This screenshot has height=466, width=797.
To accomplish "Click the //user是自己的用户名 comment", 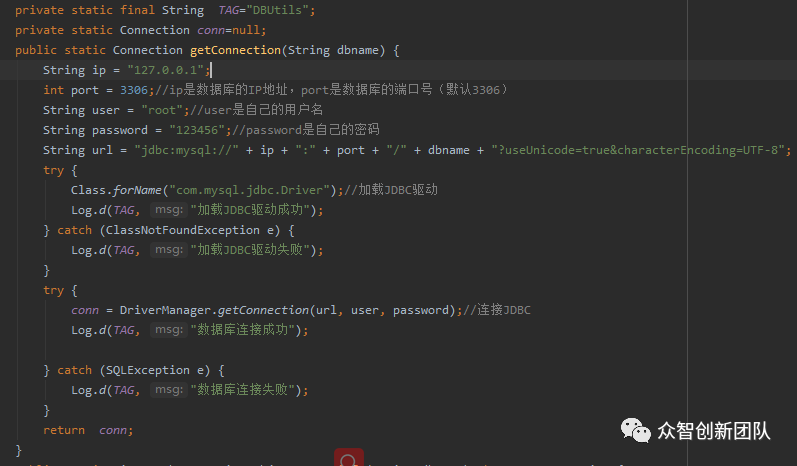I will tap(256, 110).
